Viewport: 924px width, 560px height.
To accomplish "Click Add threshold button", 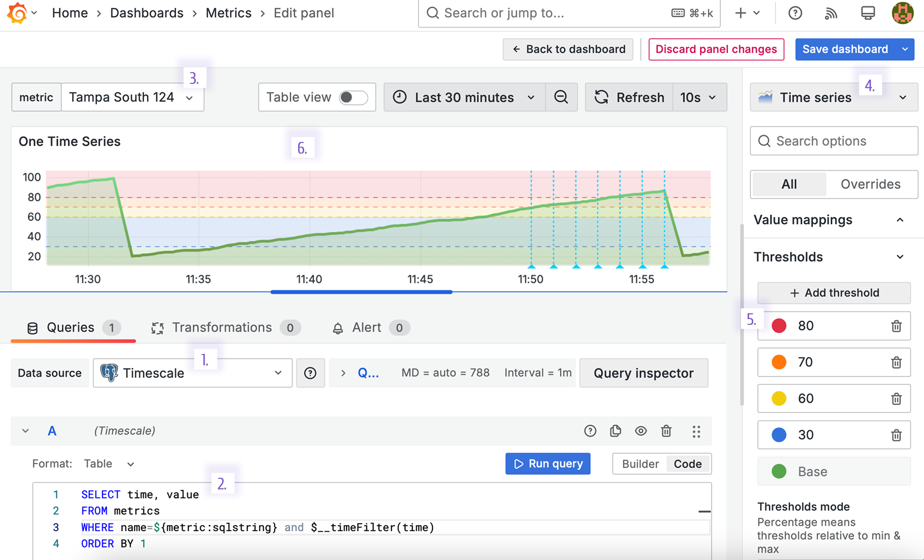I will pos(834,293).
